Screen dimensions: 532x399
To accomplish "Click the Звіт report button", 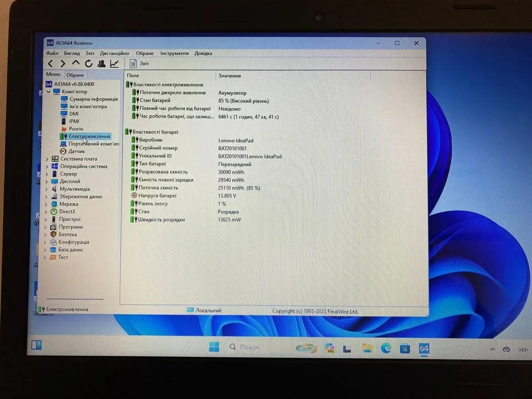I will [x=139, y=64].
